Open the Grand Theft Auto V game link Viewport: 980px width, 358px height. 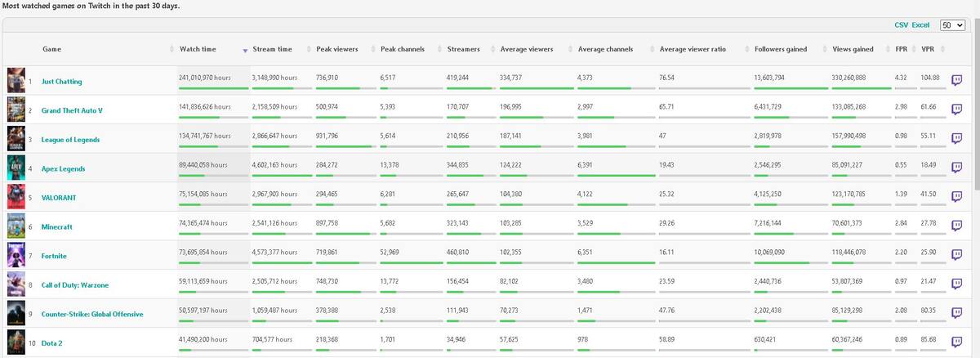pyautogui.click(x=71, y=110)
